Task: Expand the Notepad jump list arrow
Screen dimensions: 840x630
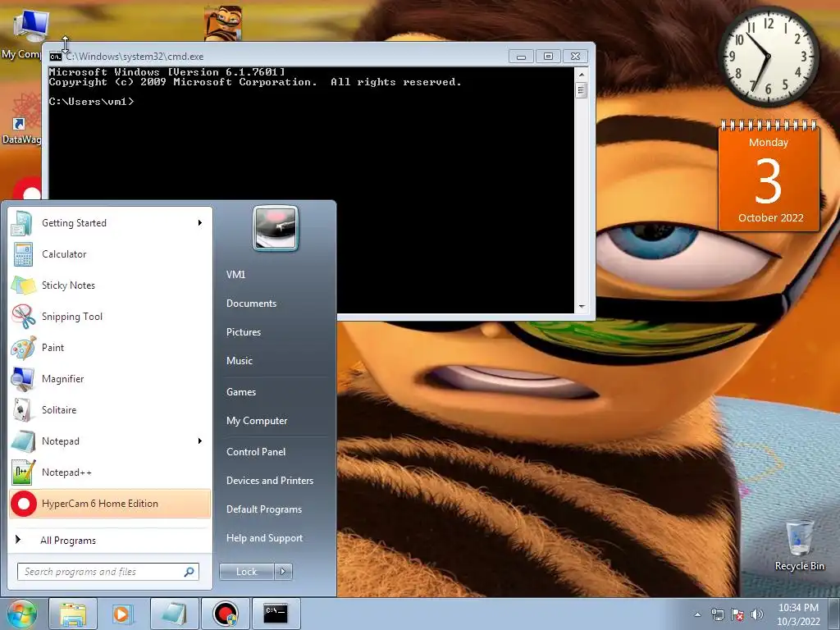Action: click(200, 441)
